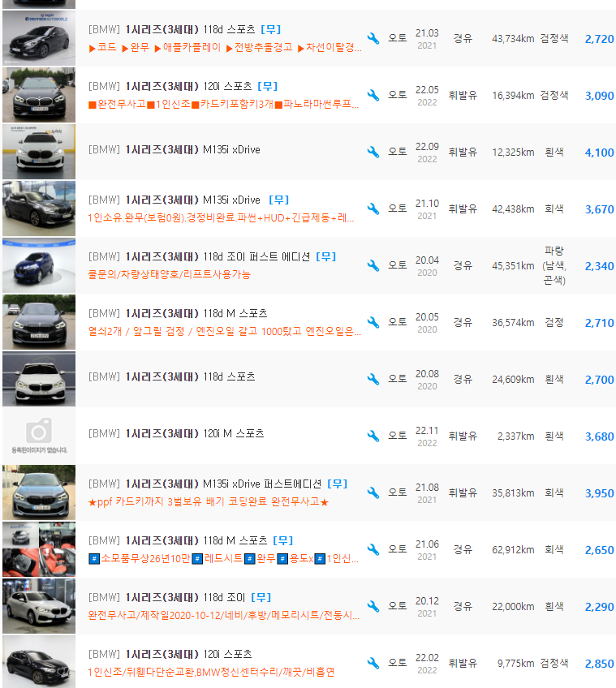Click wrench icon in 118d 스포츠 43,734km row
616x688 pixels.
pyautogui.click(x=373, y=38)
